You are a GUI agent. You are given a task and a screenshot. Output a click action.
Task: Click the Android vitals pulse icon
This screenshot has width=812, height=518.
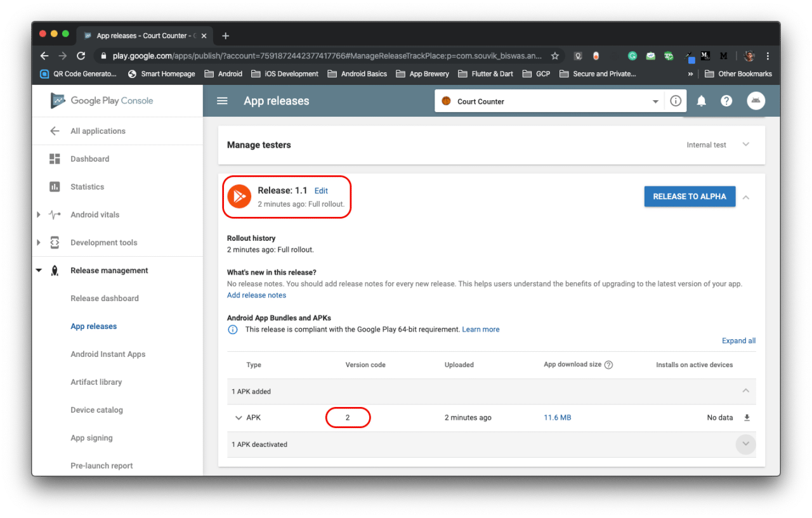point(55,214)
